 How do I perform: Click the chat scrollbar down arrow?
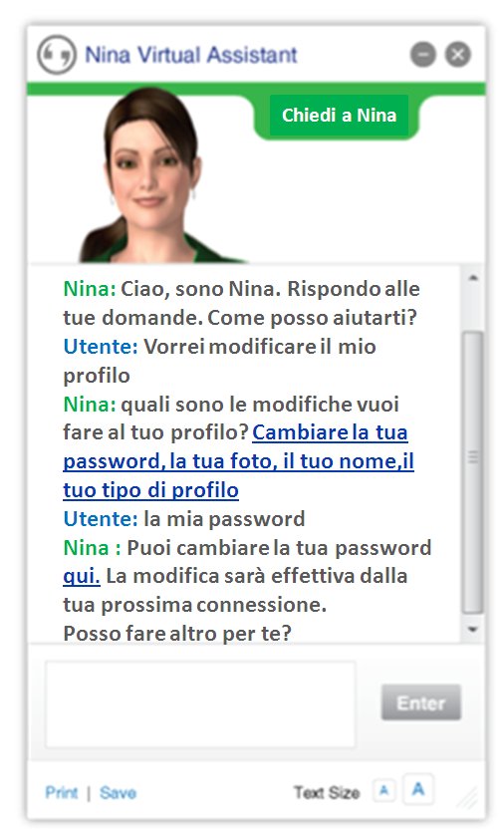(473, 629)
